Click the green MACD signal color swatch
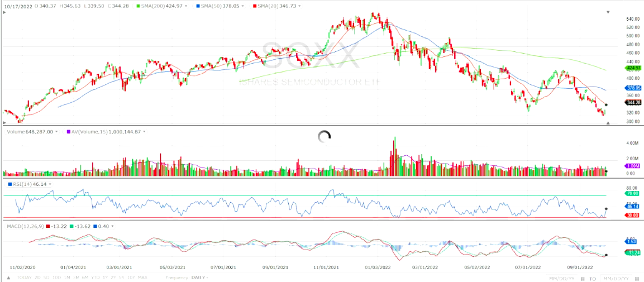This screenshot has width=644, height=282. point(71,226)
